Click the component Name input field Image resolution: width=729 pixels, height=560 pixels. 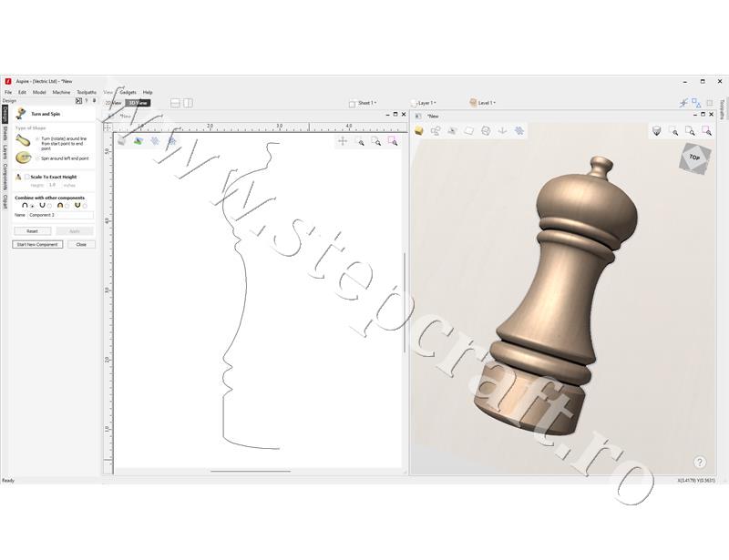point(60,215)
